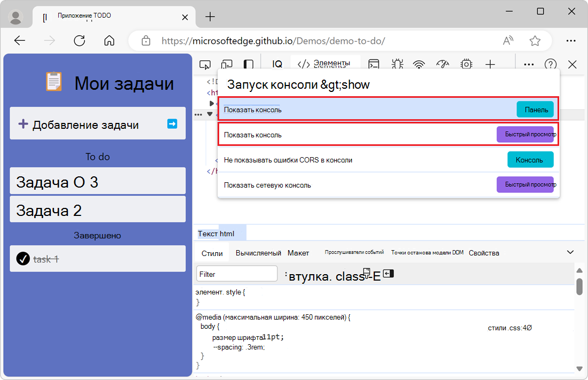This screenshot has width=588, height=380.
Task: Click the styles Filter input field
Action: 236,273
